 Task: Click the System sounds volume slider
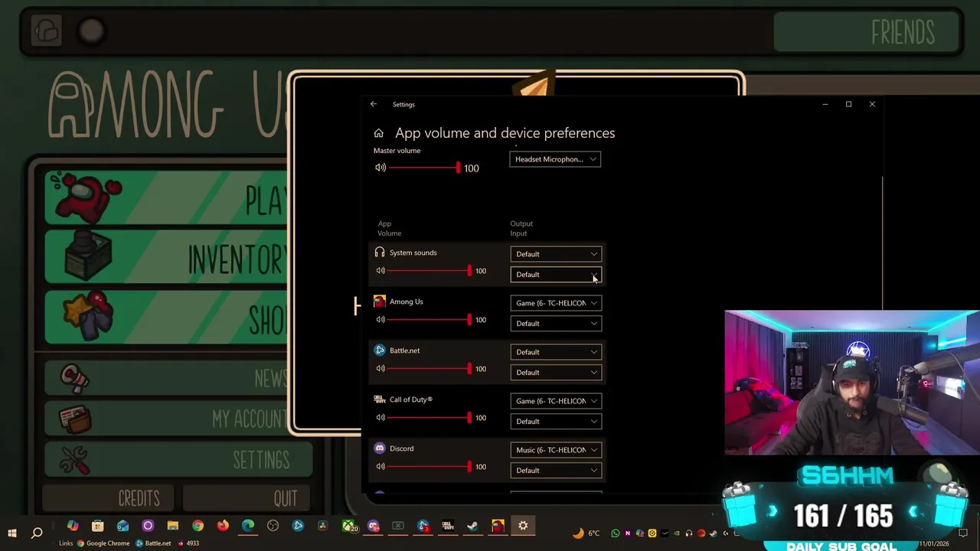tap(430, 271)
